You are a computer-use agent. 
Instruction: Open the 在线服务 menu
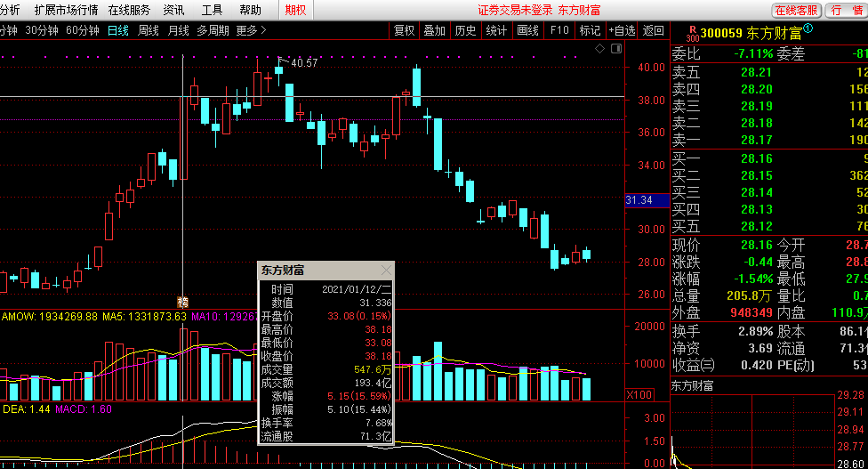(129, 10)
